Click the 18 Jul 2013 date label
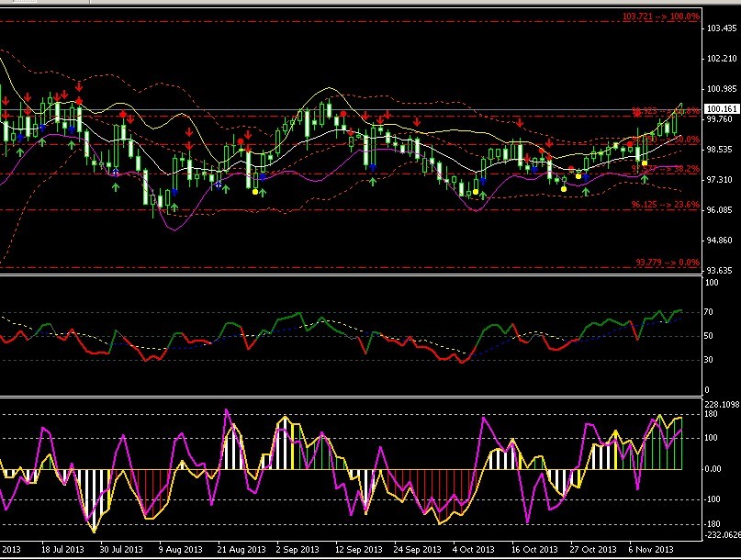The width and height of the screenshot is (741, 560). [62, 550]
